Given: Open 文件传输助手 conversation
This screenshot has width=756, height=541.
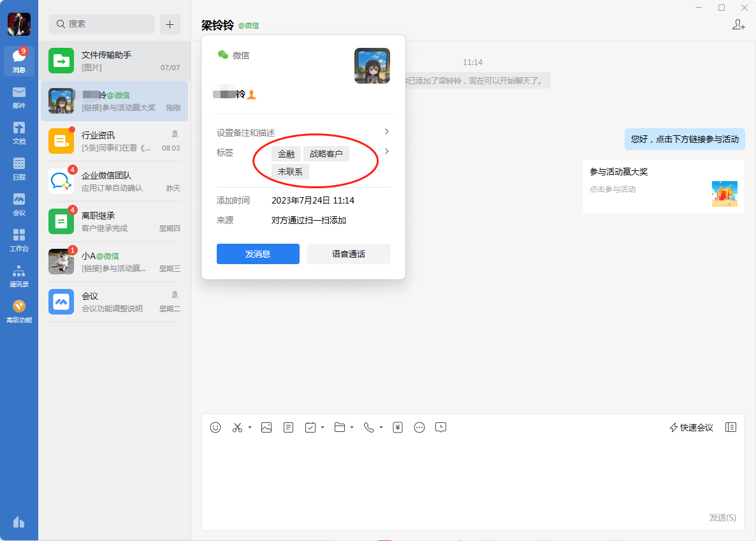Looking at the screenshot, I should [x=115, y=61].
